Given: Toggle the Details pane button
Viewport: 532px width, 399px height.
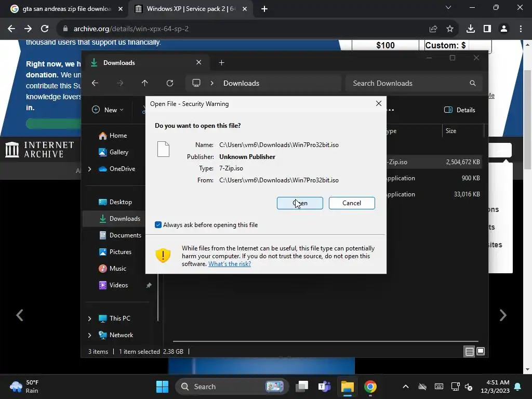Looking at the screenshot, I should 459,110.
